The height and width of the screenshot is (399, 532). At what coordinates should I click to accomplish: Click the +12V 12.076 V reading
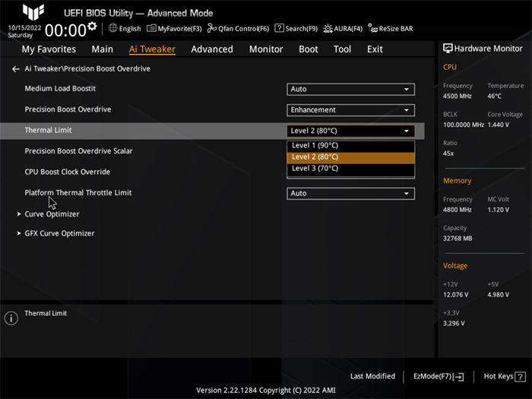click(x=456, y=295)
